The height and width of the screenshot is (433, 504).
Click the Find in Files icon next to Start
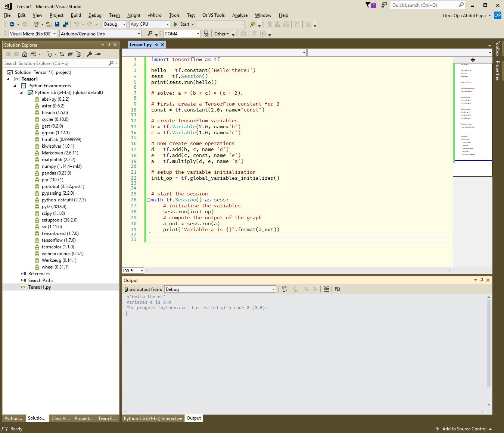point(253,24)
